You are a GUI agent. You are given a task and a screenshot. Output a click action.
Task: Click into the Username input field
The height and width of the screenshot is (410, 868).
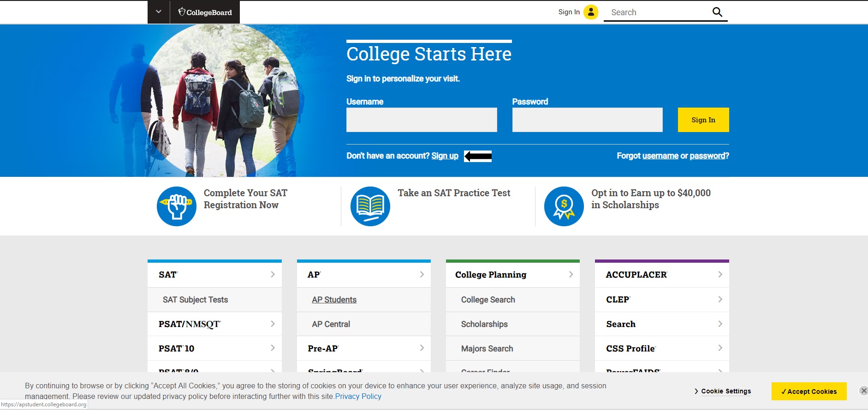pos(422,120)
